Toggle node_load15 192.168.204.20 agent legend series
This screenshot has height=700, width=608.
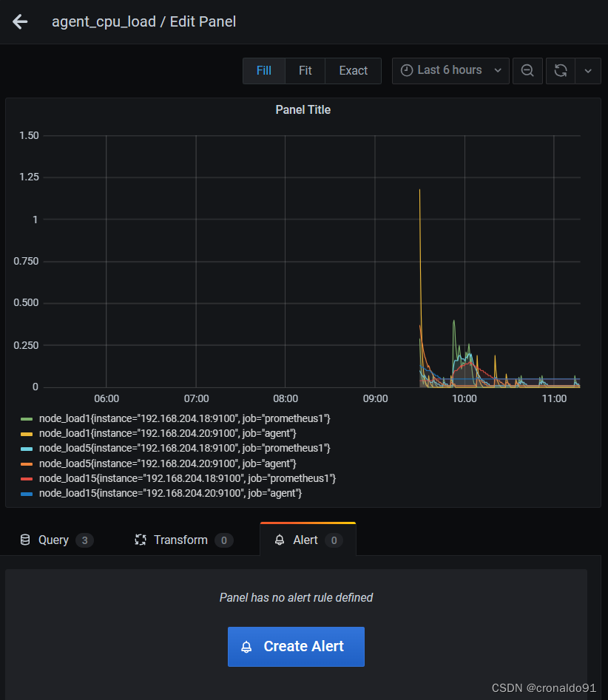click(170, 493)
